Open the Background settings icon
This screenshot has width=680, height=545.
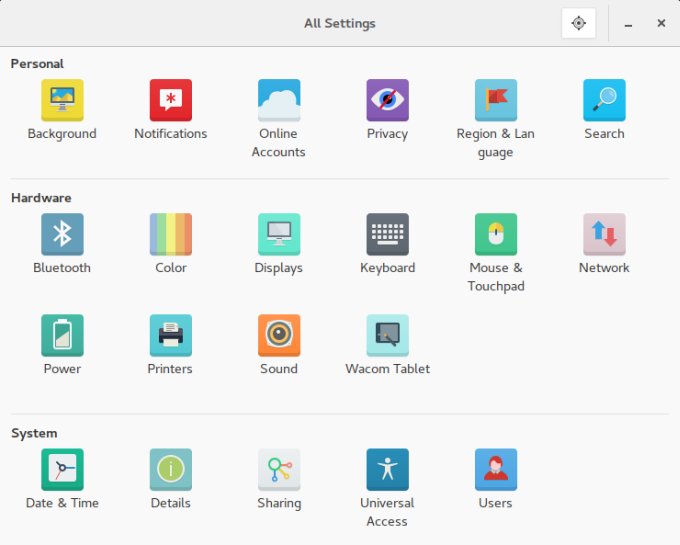click(x=62, y=100)
